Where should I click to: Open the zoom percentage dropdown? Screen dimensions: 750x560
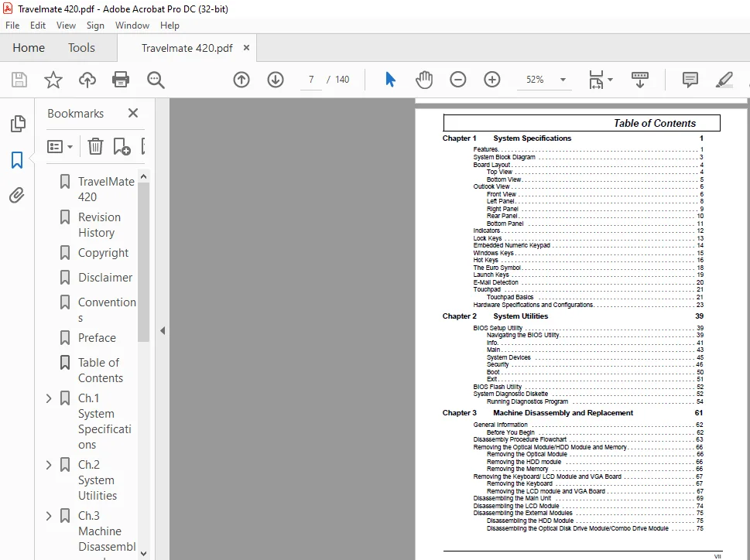(563, 80)
